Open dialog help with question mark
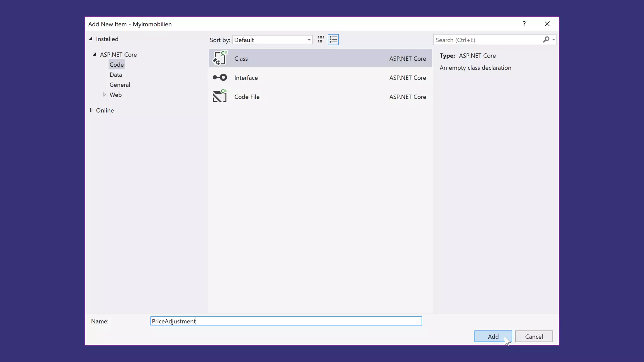This screenshot has width=644, height=362. click(524, 24)
